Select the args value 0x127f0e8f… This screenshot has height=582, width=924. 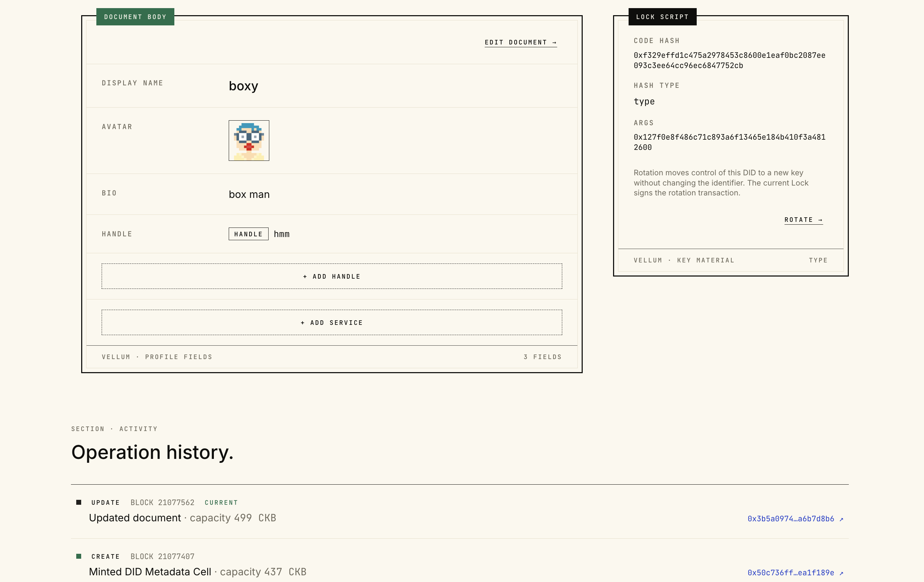pos(730,142)
